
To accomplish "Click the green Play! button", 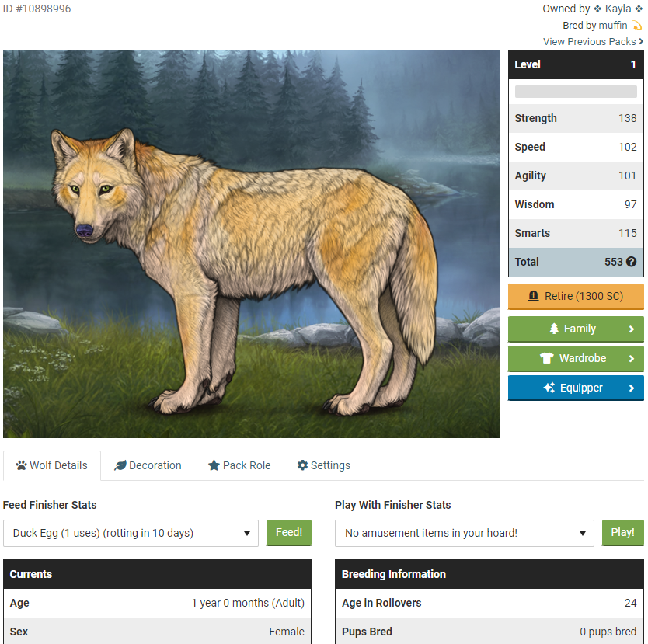I will (623, 532).
